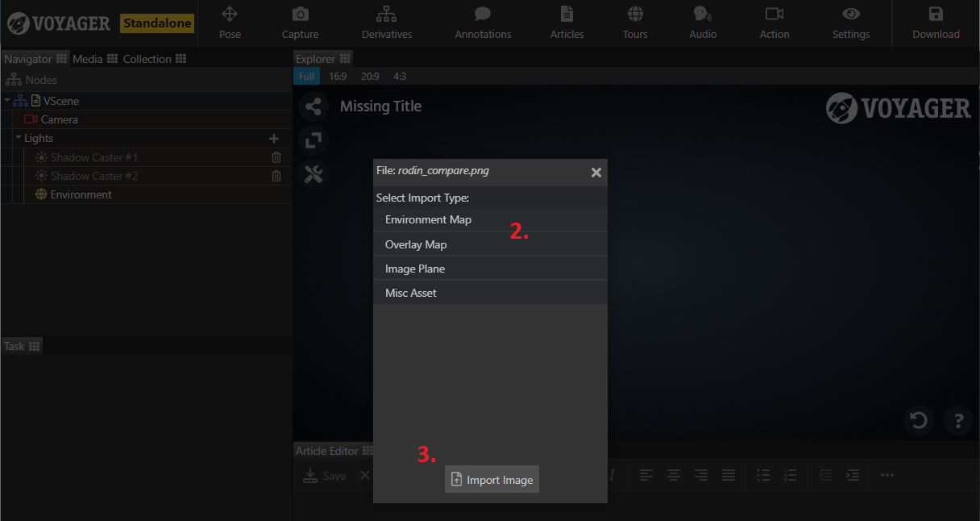This screenshot has width=980, height=521.
Task: Click the share icon in Explorer
Action: [x=314, y=106]
